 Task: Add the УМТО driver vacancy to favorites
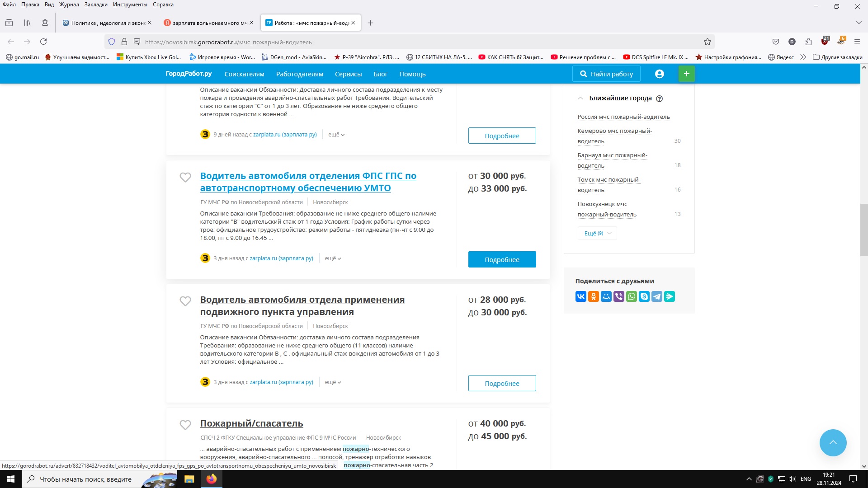point(185,177)
